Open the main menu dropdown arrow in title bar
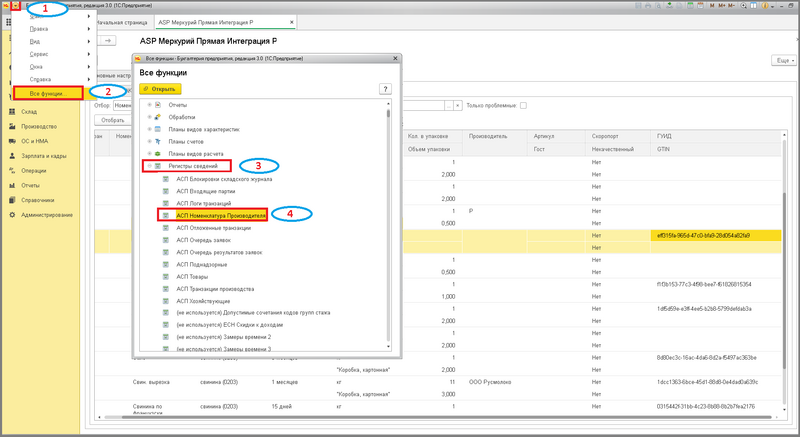Image resolution: width=800 pixels, height=437 pixels. 15,6
